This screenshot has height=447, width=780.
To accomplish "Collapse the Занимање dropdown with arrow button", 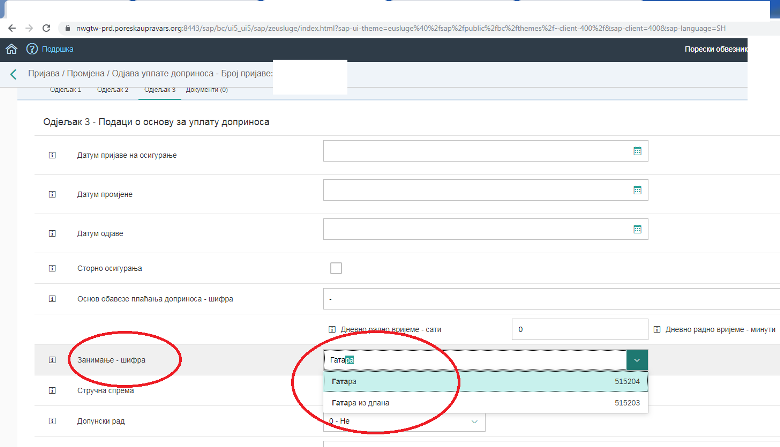I will coord(636,360).
